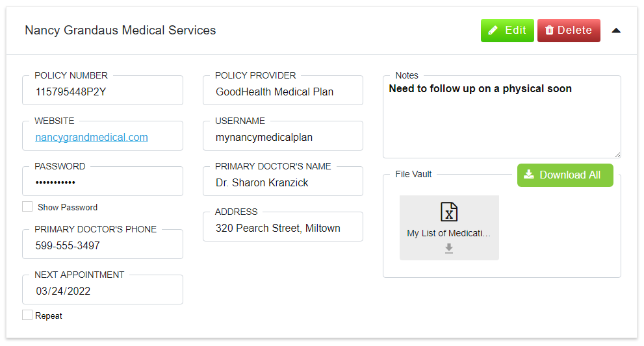
Task: Click the spreadsheet file icon in File Vault
Action: pos(449,212)
